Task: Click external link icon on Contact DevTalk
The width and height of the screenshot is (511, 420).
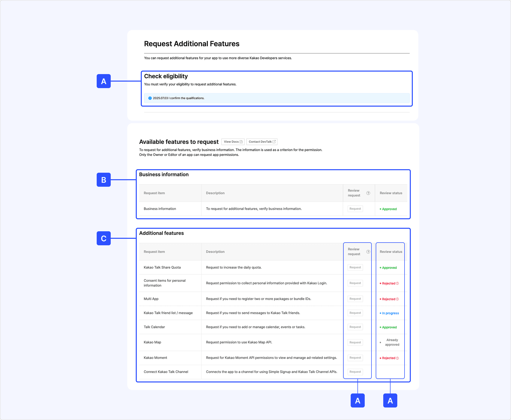Action: click(x=274, y=142)
